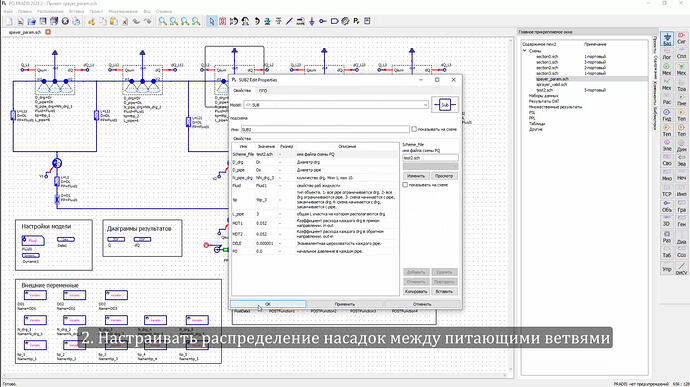The image size is (690, 387).
Task: Click the New document toolbar icon
Action: [x=9, y=21]
